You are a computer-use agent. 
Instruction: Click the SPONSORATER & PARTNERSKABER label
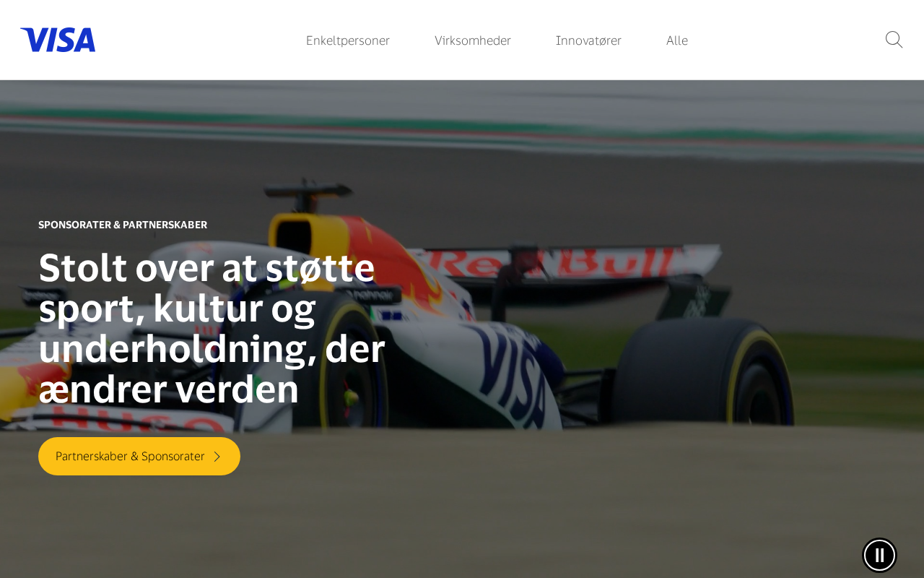(x=123, y=225)
